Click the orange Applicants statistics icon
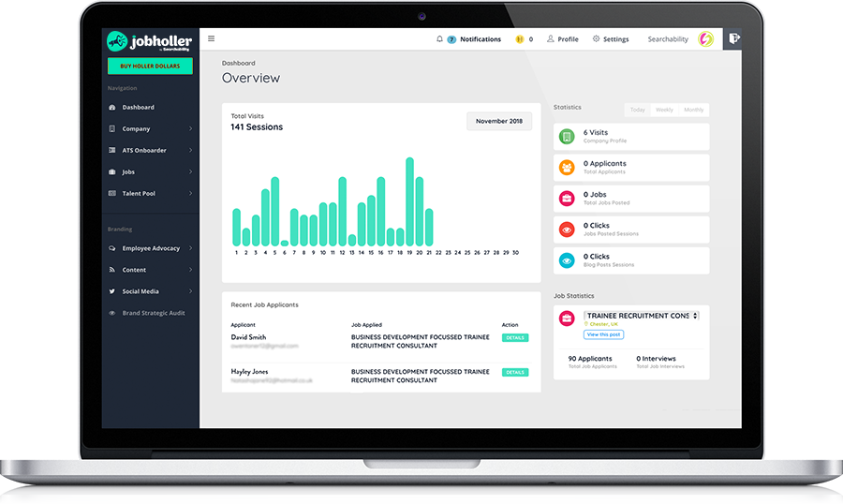843x504 pixels. click(x=567, y=168)
